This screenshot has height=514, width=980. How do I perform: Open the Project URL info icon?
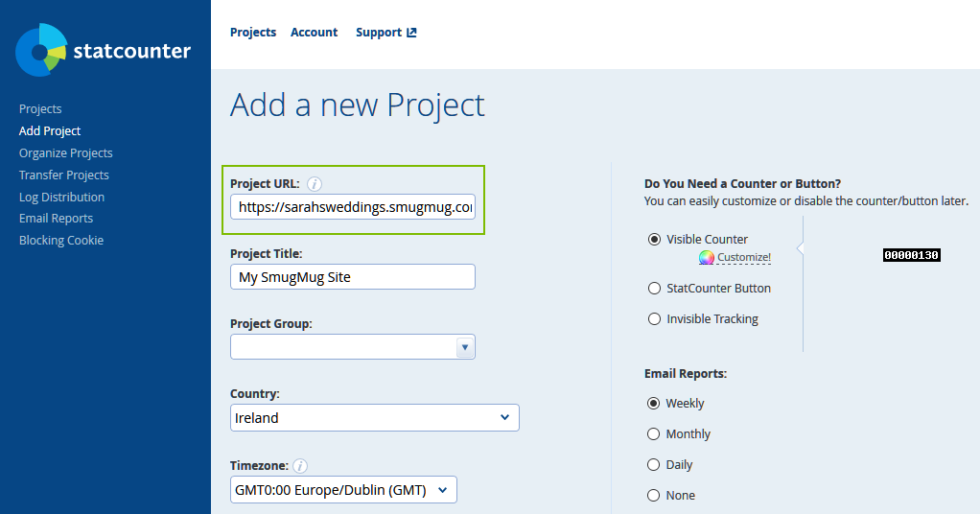pyautogui.click(x=315, y=184)
